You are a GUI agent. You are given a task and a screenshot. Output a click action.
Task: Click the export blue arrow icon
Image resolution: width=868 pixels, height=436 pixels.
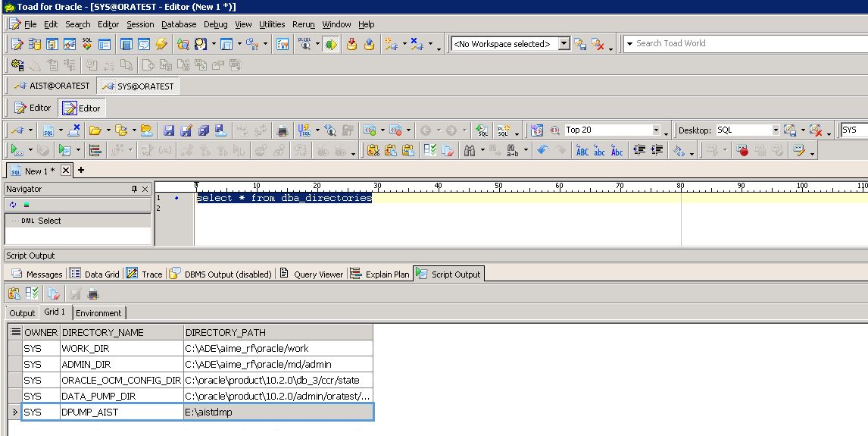tap(369, 44)
